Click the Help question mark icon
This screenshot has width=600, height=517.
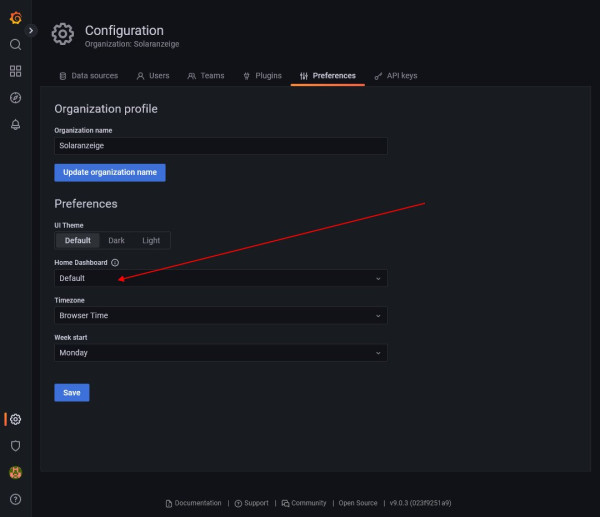click(x=15, y=499)
